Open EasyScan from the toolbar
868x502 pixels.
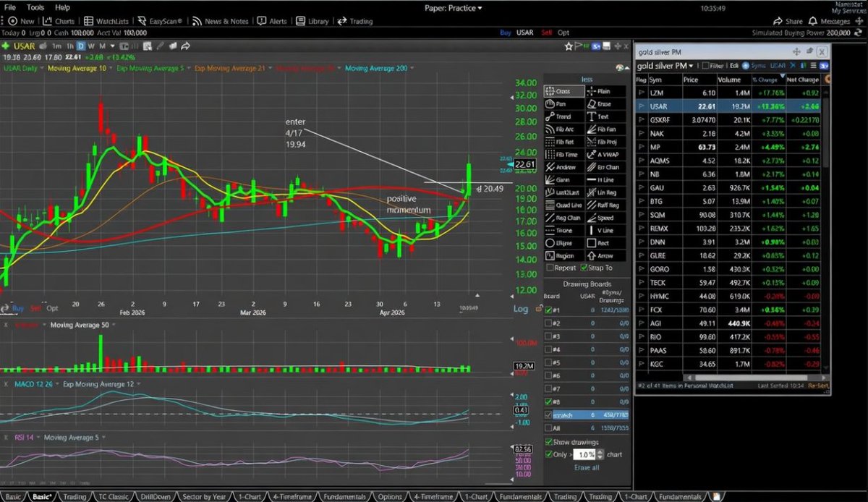160,22
